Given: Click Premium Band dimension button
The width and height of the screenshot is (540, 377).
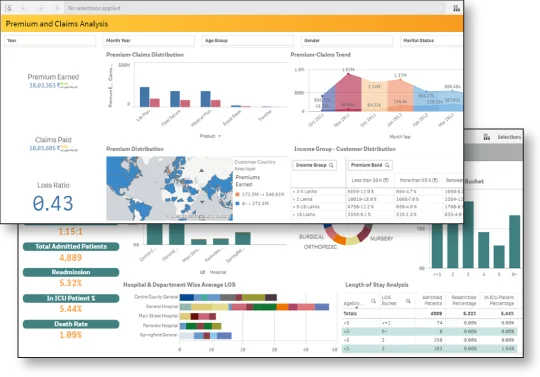Looking at the screenshot, I should pos(370,165).
